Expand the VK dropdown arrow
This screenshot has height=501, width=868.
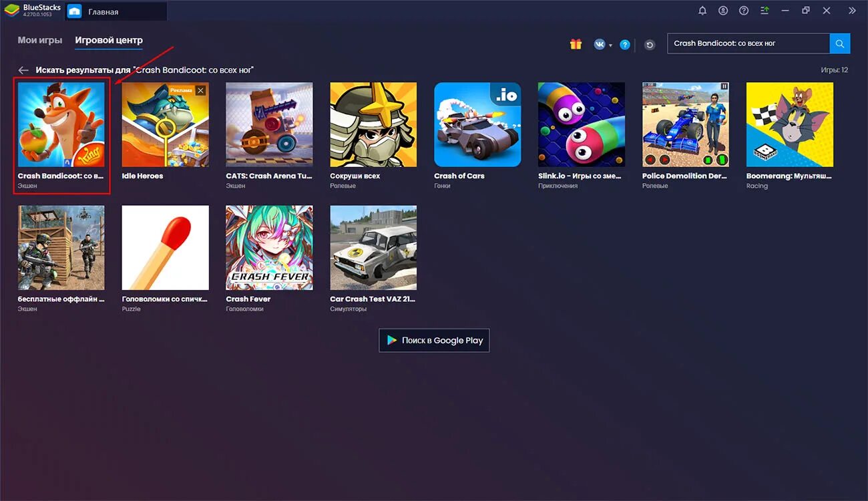(x=610, y=45)
